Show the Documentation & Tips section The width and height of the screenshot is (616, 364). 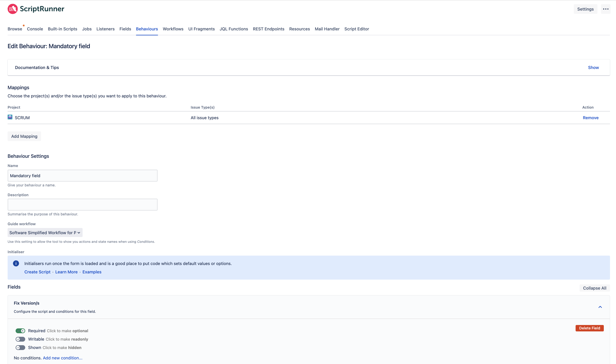pos(593,67)
